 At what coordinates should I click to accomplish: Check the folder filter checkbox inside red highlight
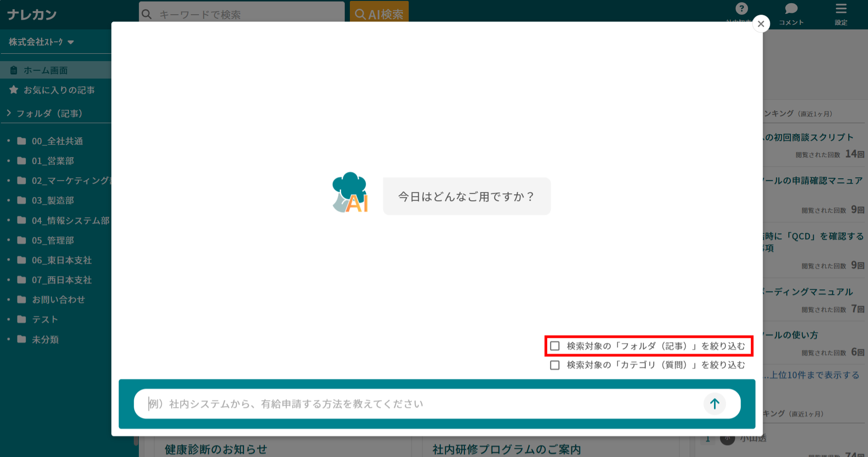pos(554,346)
